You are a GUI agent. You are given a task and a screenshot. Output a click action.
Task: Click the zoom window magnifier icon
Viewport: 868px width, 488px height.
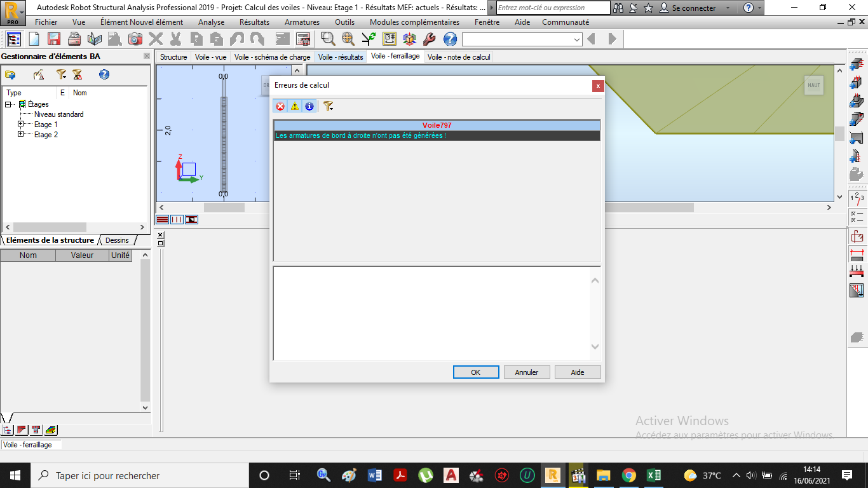(x=328, y=39)
